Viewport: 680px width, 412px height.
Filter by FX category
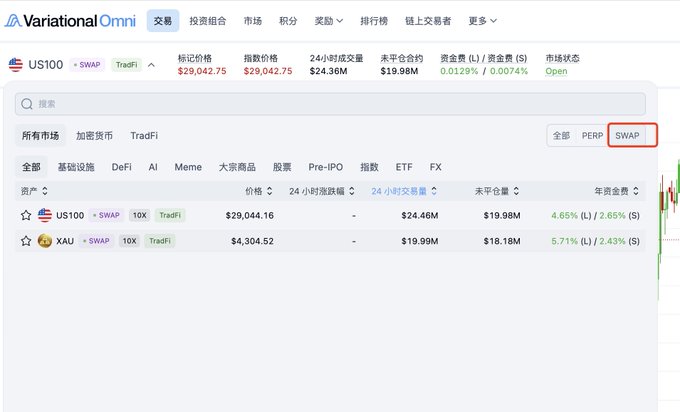[435, 167]
